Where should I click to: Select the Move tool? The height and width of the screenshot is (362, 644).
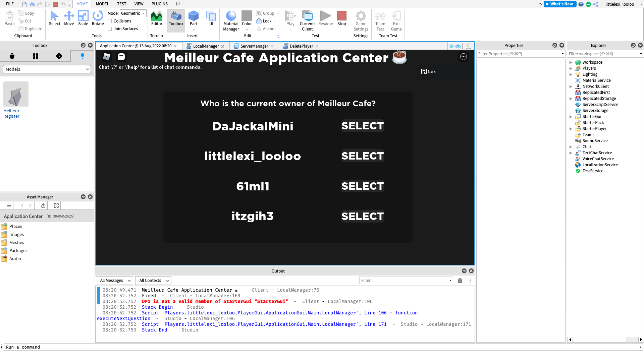[x=69, y=18]
